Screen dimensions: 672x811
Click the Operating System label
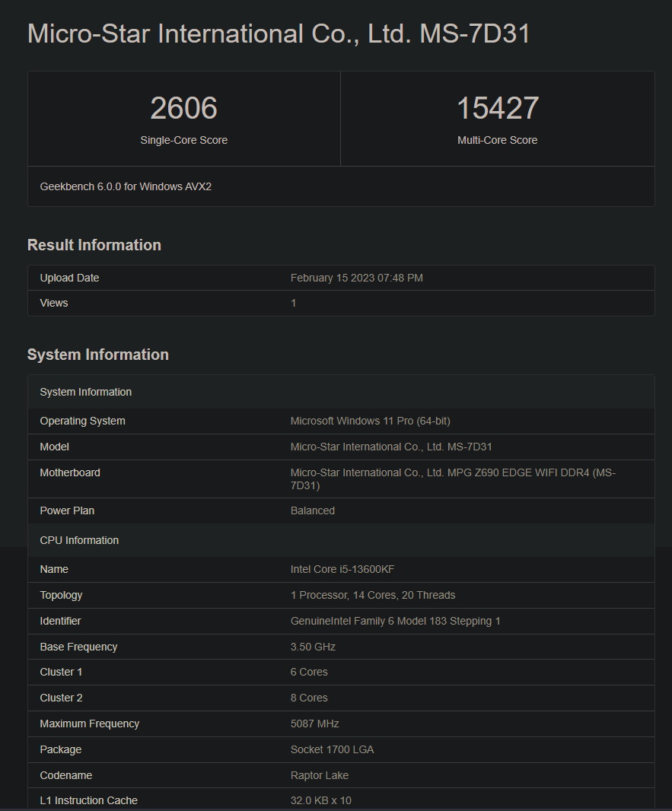(82, 421)
